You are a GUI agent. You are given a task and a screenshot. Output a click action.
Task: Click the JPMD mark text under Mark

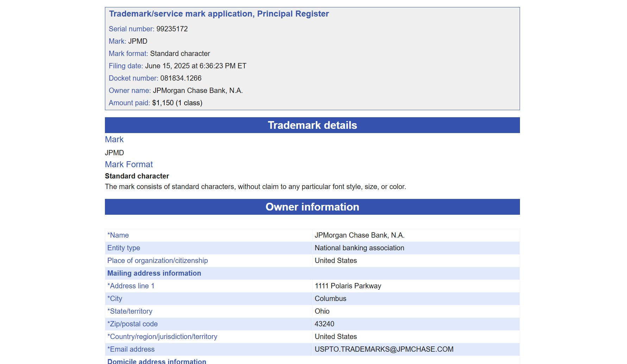click(114, 153)
